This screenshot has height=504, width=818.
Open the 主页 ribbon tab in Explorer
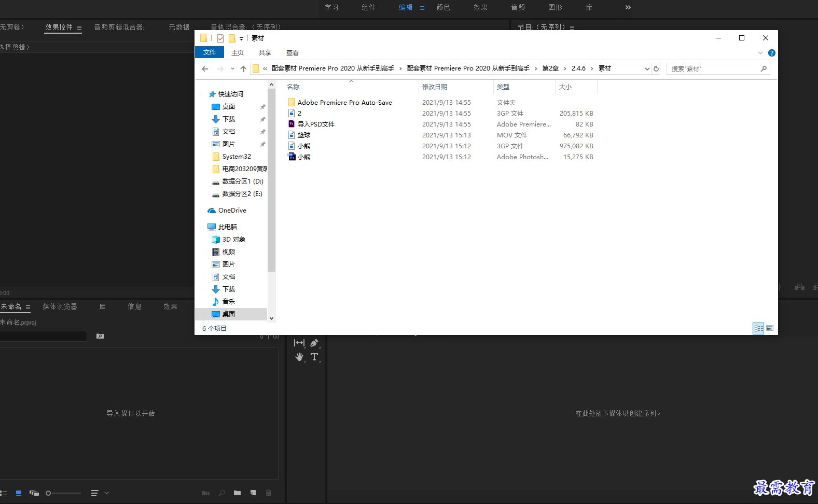click(238, 52)
